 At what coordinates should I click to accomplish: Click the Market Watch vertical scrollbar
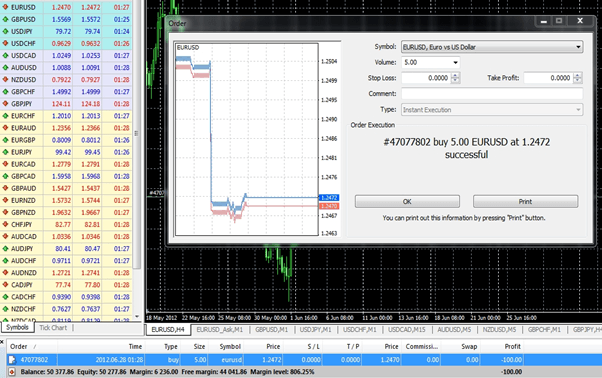[x=136, y=134]
